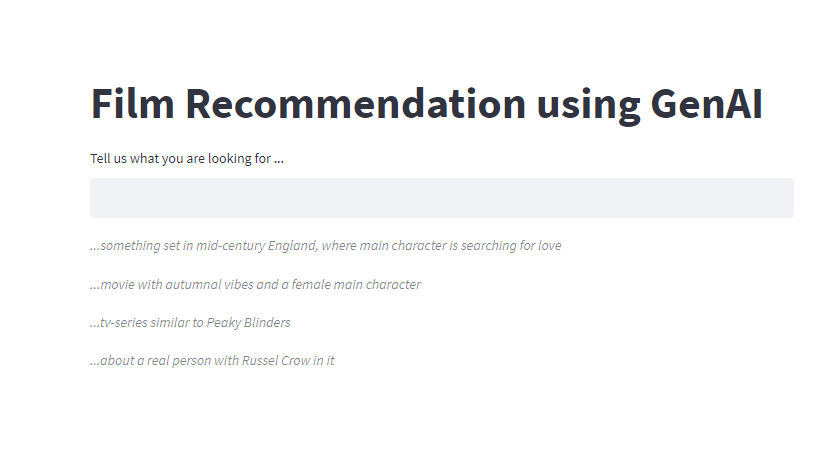Click the word 'Film' in the heading

pos(133,104)
